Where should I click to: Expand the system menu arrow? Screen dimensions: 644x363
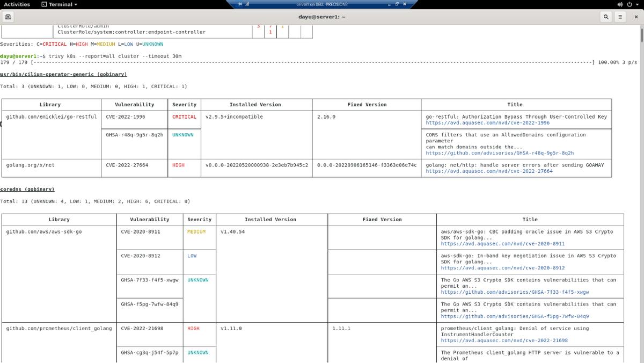click(x=638, y=4)
